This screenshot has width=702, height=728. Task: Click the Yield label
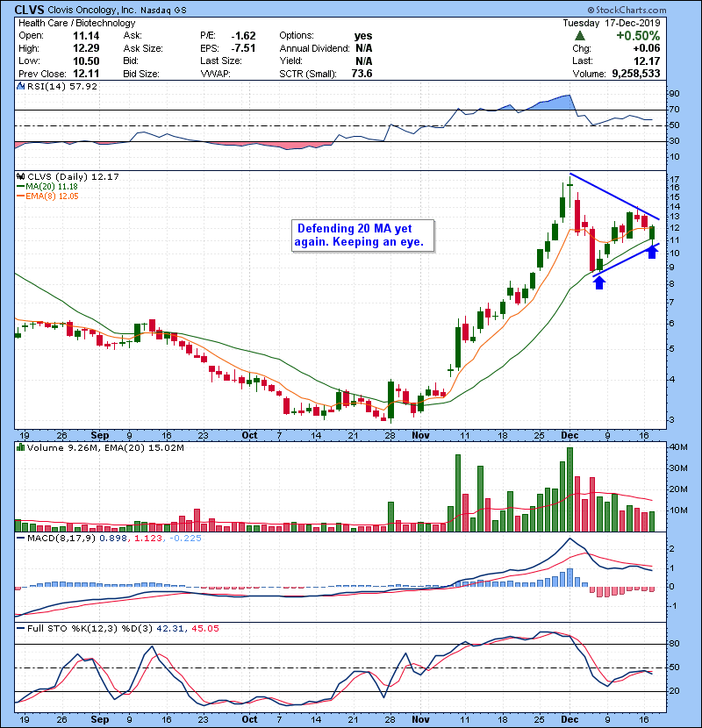(290, 61)
